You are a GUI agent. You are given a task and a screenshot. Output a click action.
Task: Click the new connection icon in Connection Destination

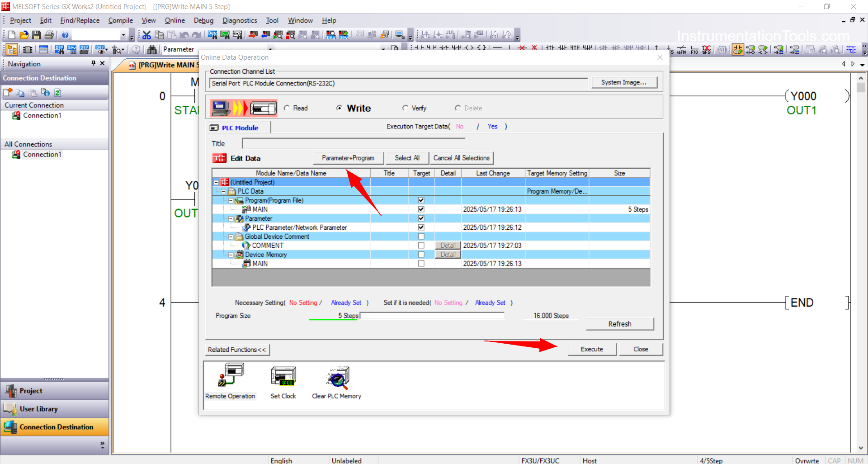(x=8, y=93)
